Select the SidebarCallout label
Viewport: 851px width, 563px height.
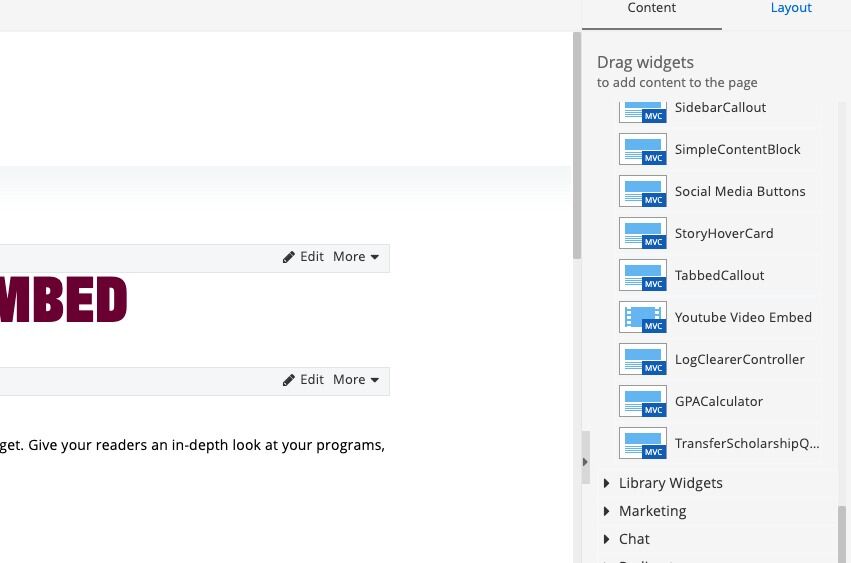(x=720, y=107)
